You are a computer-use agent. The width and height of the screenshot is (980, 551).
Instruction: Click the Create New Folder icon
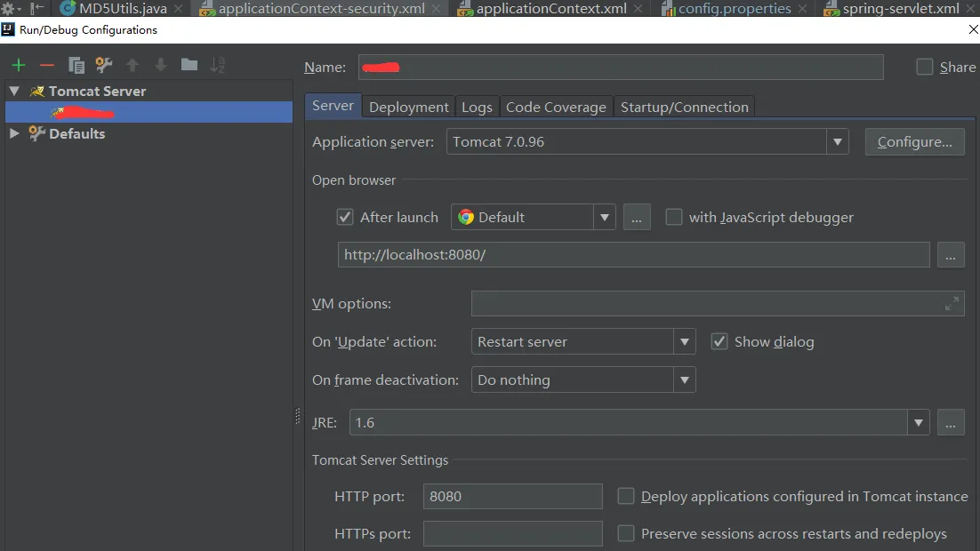click(x=189, y=65)
